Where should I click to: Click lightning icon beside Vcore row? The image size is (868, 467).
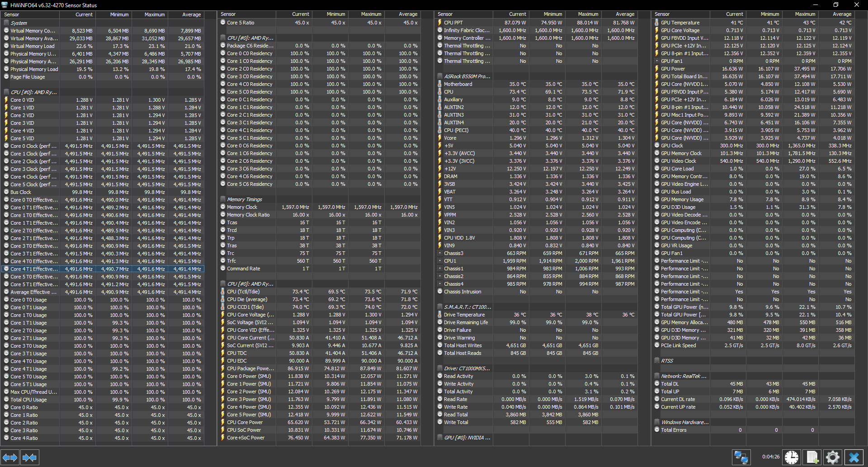pyautogui.click(x=439, y=138)
